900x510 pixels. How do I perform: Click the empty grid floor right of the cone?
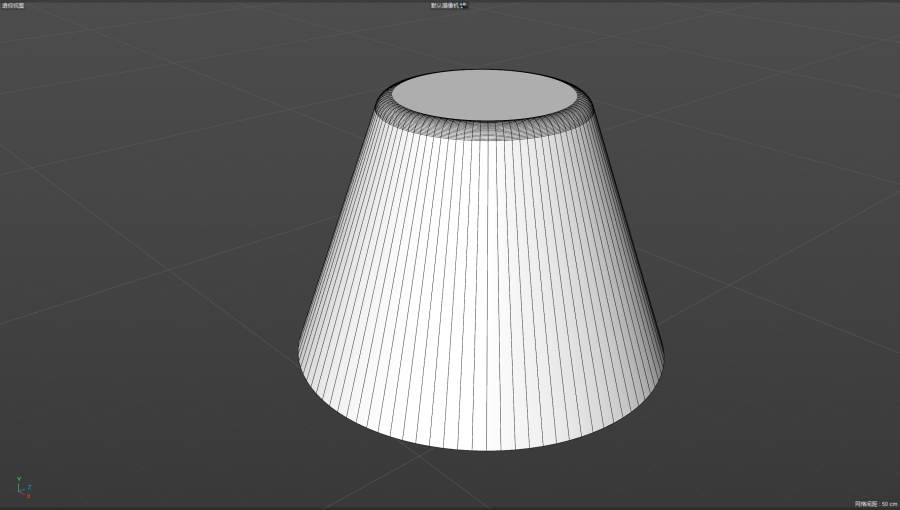click(x=780, y=300)
